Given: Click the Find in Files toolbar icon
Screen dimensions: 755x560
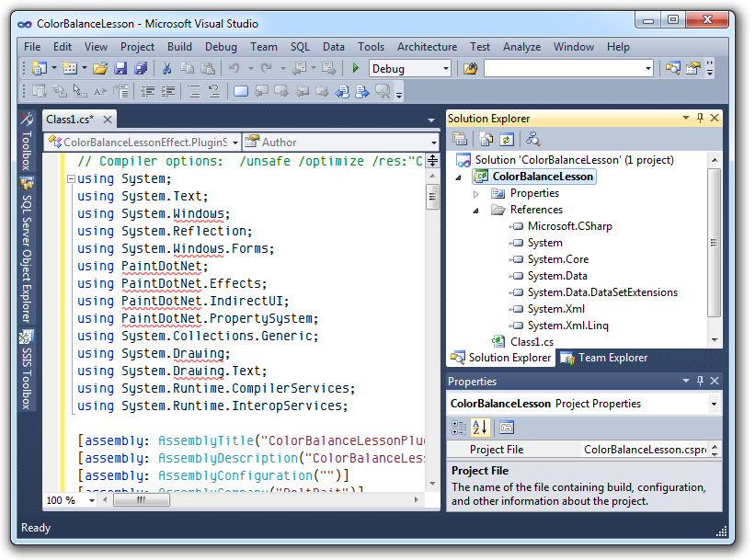Looking at the screenshot, I should point(471,68).
